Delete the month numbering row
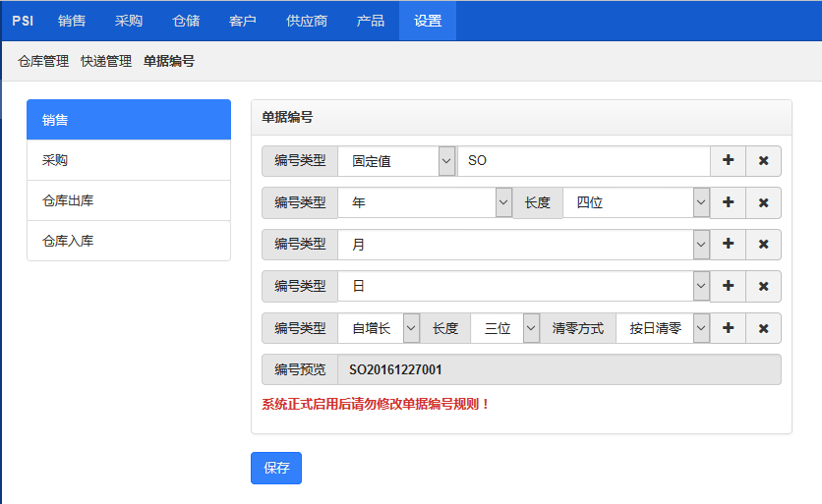The height and width of the screenshot is (504, 822). pos(763,245)
